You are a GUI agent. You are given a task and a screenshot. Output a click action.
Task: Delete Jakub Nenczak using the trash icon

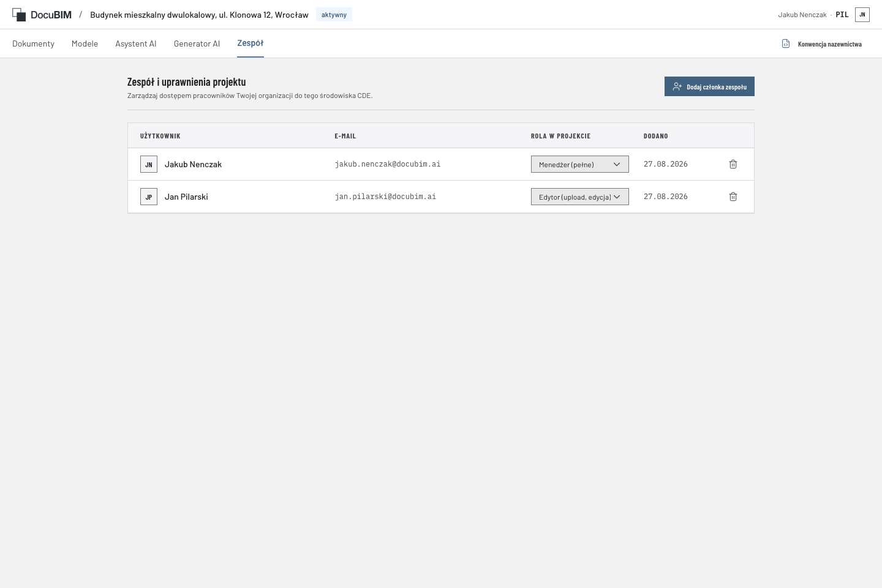click(x=733, y=164)
